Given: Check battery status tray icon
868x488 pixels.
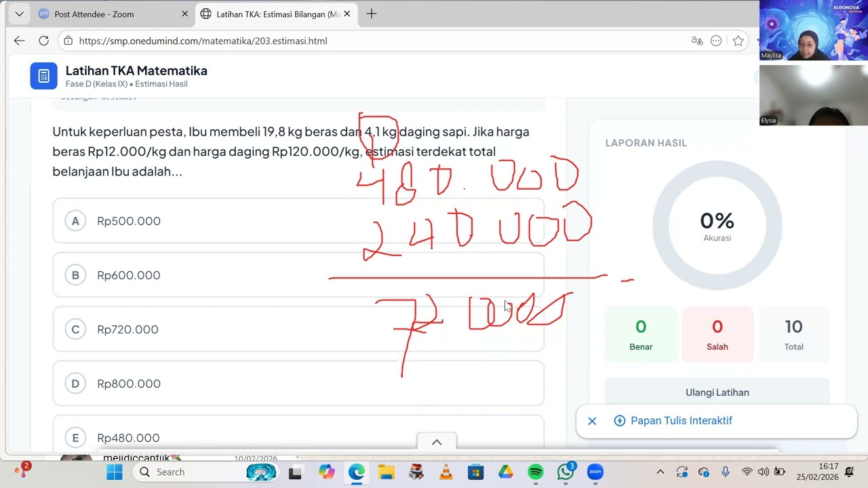Looking at the screenshot, I should (x=780, y=472).
